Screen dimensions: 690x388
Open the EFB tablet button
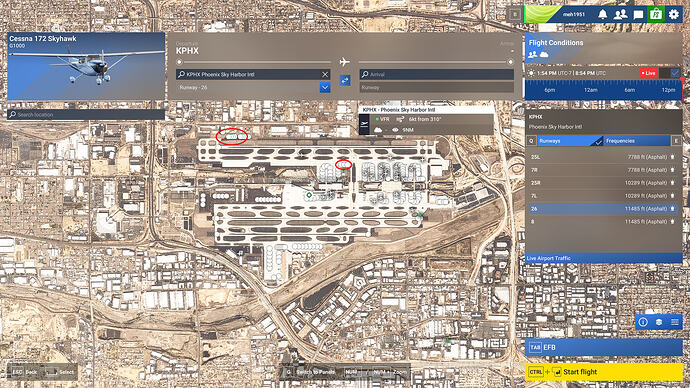click(x=603, y=347)
